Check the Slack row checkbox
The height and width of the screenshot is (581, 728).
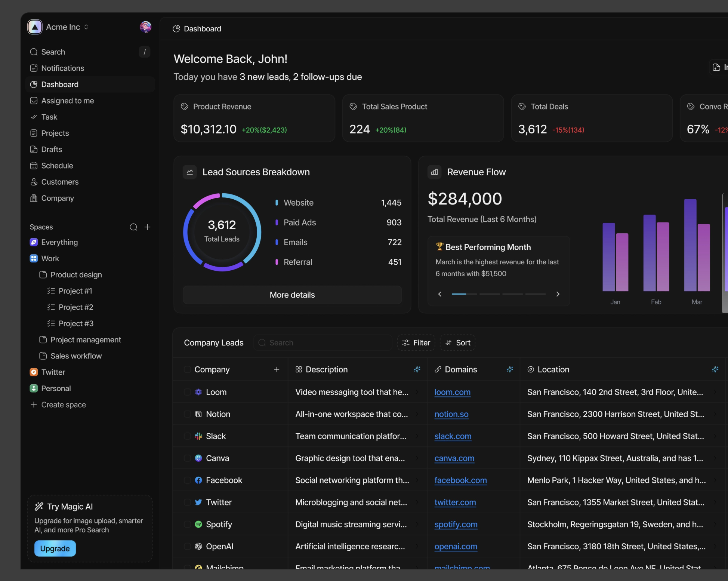click(187, 436)
